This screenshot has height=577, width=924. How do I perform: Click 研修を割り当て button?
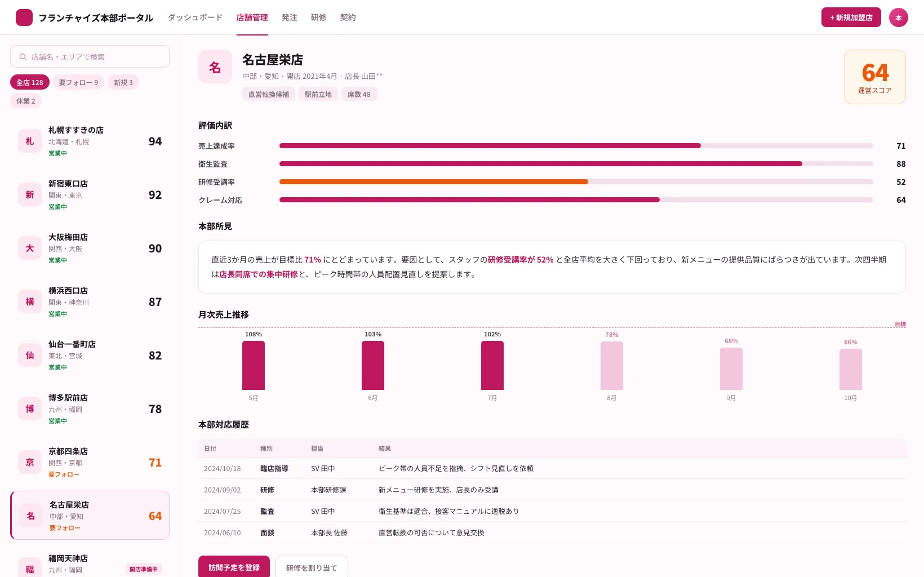point(312,567)
